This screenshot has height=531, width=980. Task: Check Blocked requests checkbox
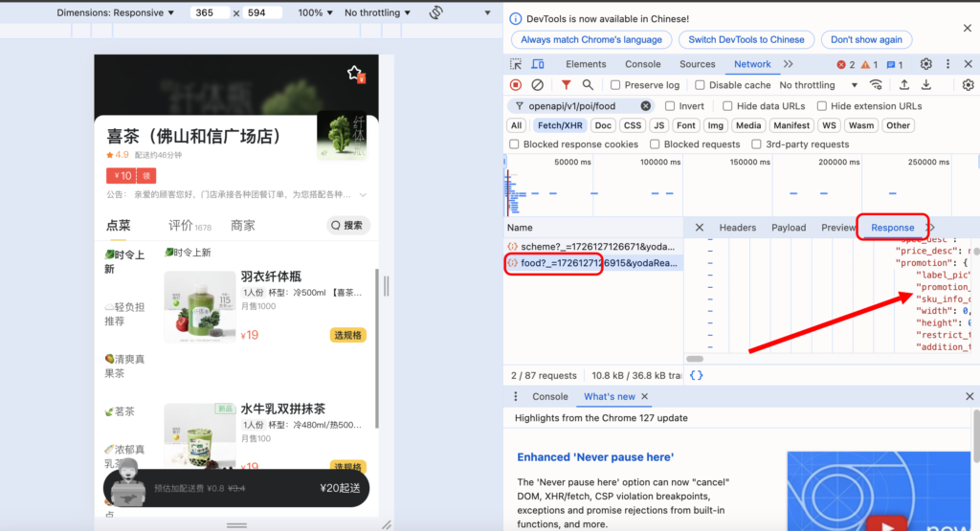point(655,144)
